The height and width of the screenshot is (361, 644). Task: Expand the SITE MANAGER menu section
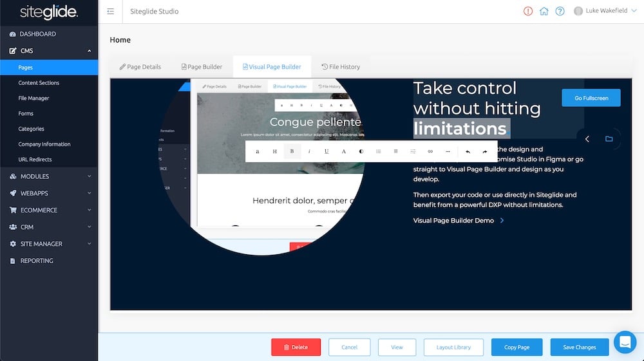49,244
